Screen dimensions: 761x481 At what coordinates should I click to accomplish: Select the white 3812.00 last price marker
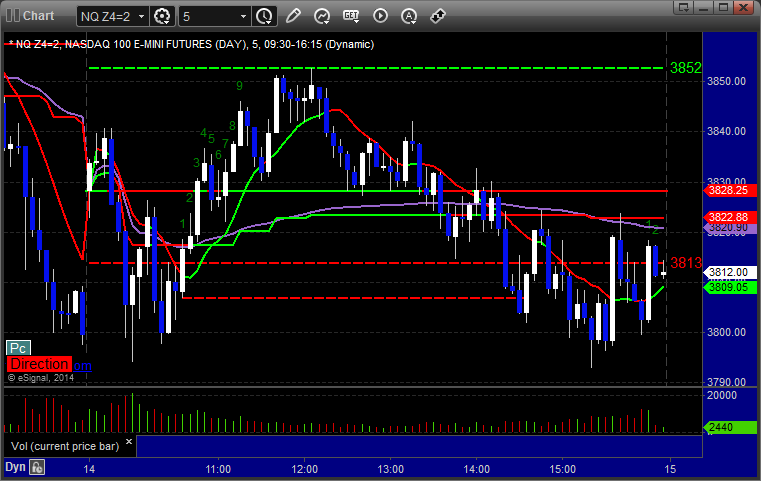730,272
